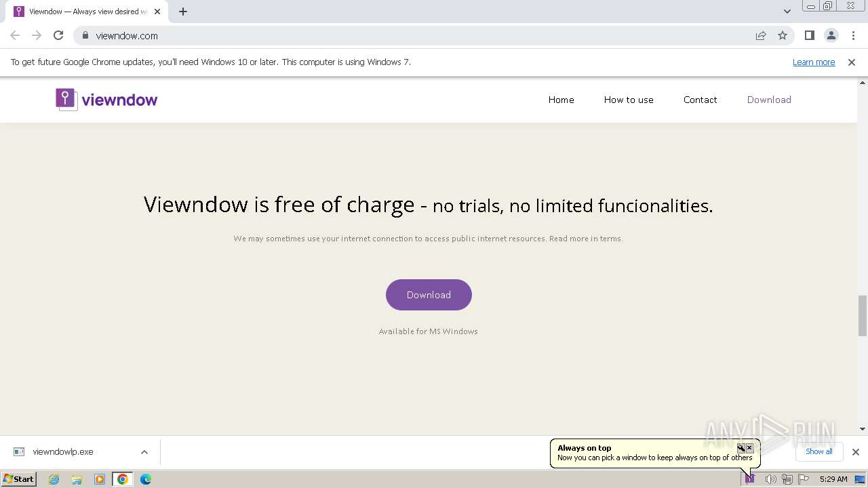Click the scrollbar down arrow

(x=863, y=429)
